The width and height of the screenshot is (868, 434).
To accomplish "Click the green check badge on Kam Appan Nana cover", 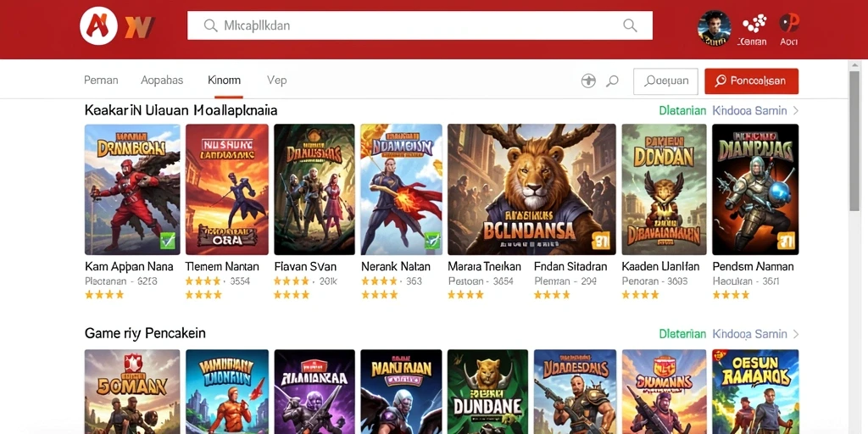I will pyautogui.click(x=168, y=241).
